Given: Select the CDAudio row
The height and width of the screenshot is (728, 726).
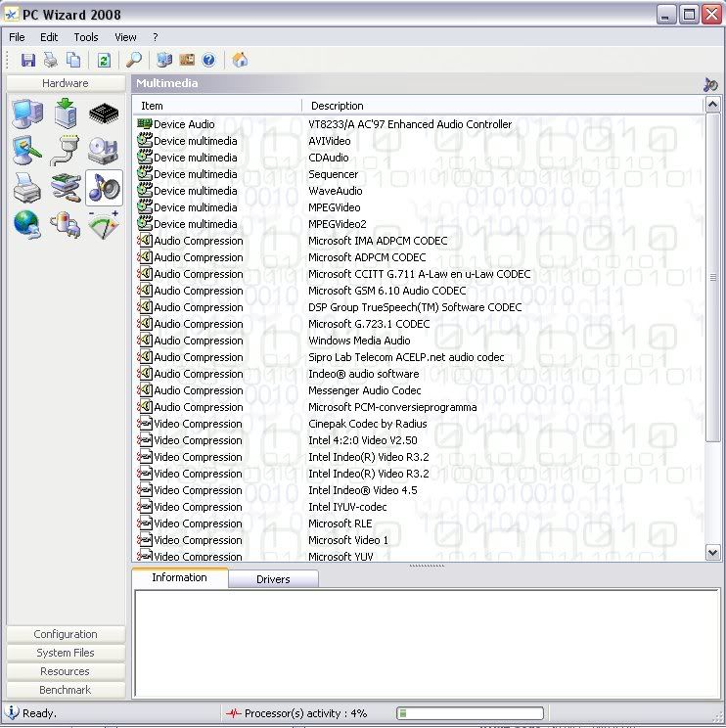Looking at the screenshot, I should click(420, 158).
